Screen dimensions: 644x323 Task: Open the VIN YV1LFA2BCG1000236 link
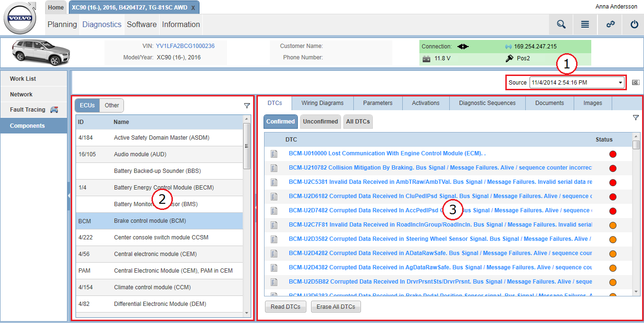coord(185,46)
